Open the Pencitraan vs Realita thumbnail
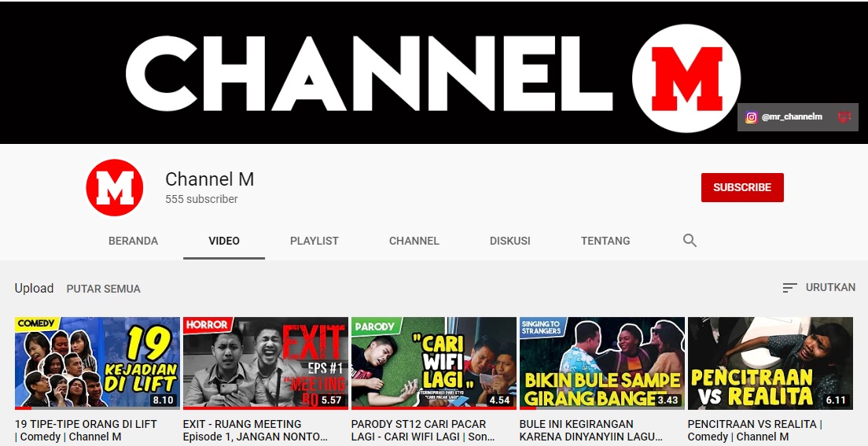This screenshot has height=446, width=868. 770,363
